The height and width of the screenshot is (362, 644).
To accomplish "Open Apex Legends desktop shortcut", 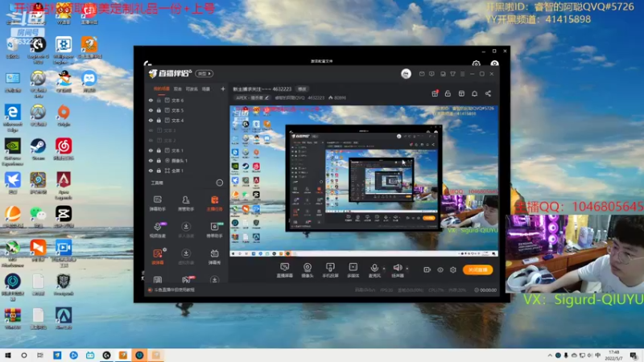I will click(x=64, y=186).
